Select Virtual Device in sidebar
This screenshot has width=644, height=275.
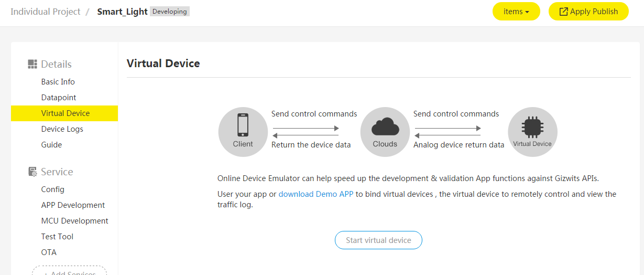pyautogui.click(x=64, y=113)
